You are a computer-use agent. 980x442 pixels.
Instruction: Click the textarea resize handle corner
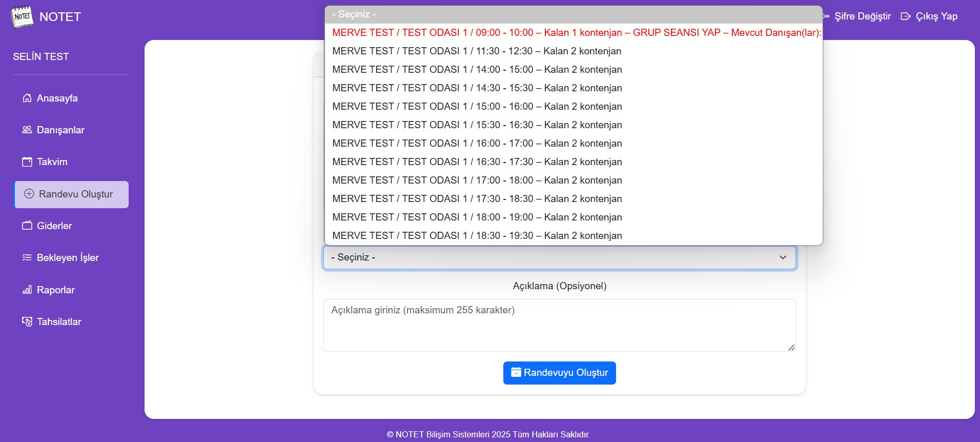click(x=791, y=347)
